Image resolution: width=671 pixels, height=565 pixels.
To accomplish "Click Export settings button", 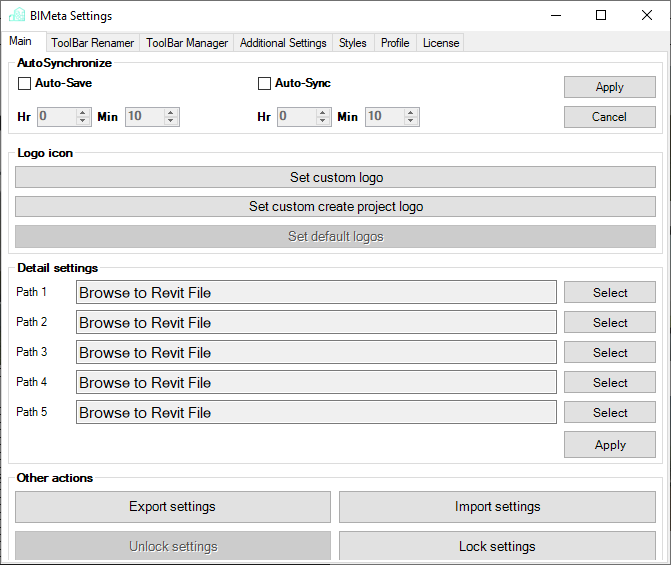I will [x=172, y=507].
